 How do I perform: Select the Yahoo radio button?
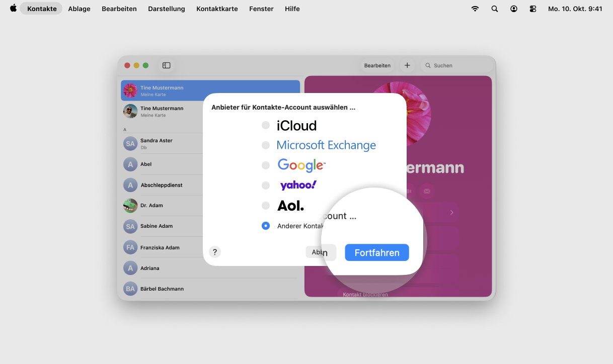pos(266,186)
